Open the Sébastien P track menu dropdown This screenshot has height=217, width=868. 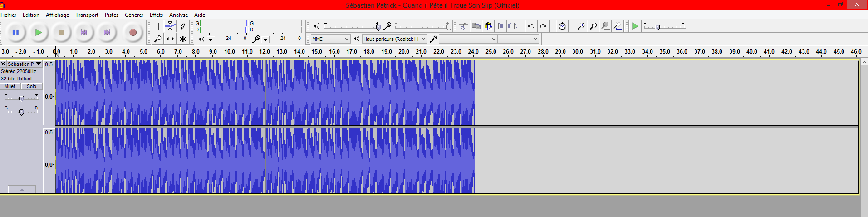pos(38,64)
